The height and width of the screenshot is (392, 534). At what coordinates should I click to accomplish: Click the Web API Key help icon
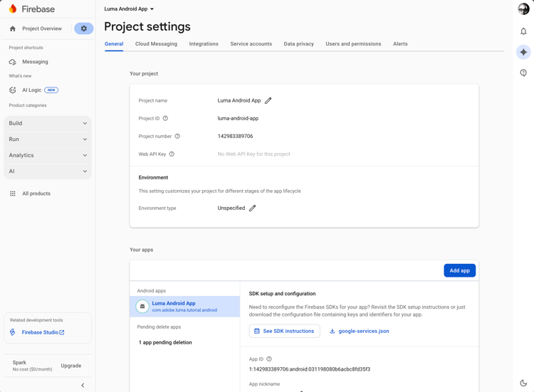tap(172, 154)
